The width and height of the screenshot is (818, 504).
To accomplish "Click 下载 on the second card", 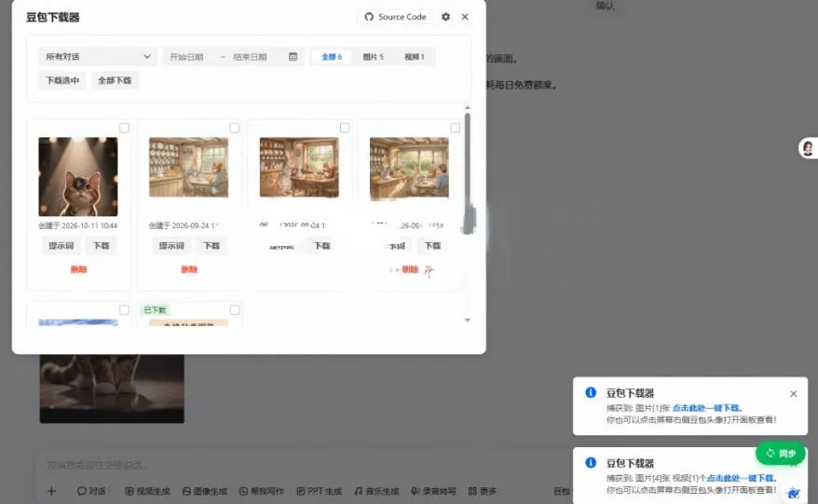I will (x=211, y=246).
